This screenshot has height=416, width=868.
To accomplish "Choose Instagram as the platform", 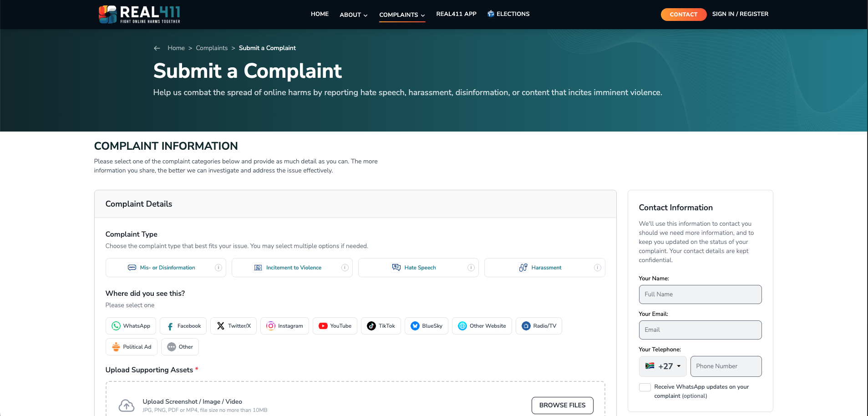I will point(284,326).
